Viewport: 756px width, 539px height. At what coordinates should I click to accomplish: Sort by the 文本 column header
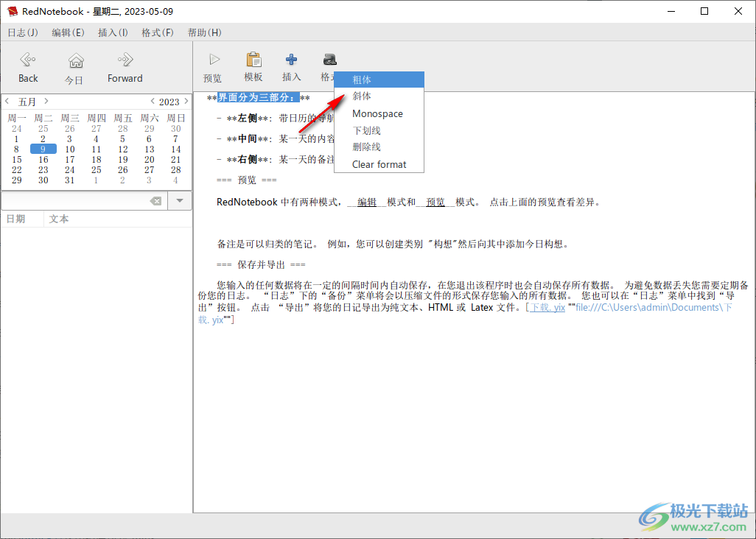click(118, 219)
